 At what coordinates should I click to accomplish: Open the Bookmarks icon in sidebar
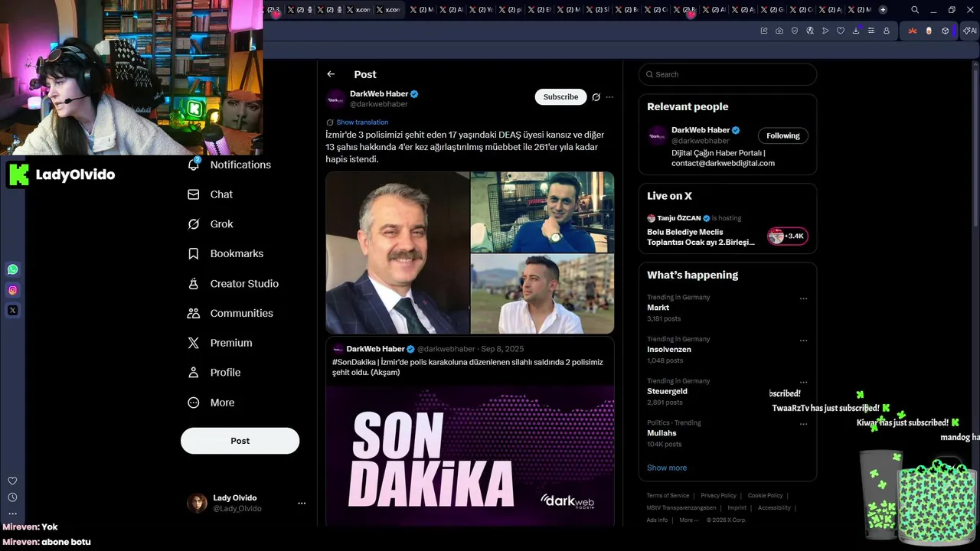(x=194, y=253)
